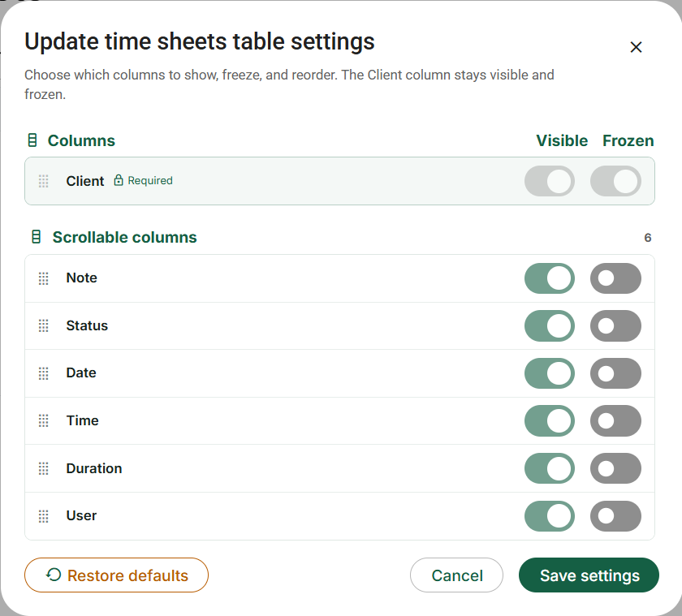The height and width of the screenshot is (616, 682).
Task: Select the Time column label
Action: 82,420
